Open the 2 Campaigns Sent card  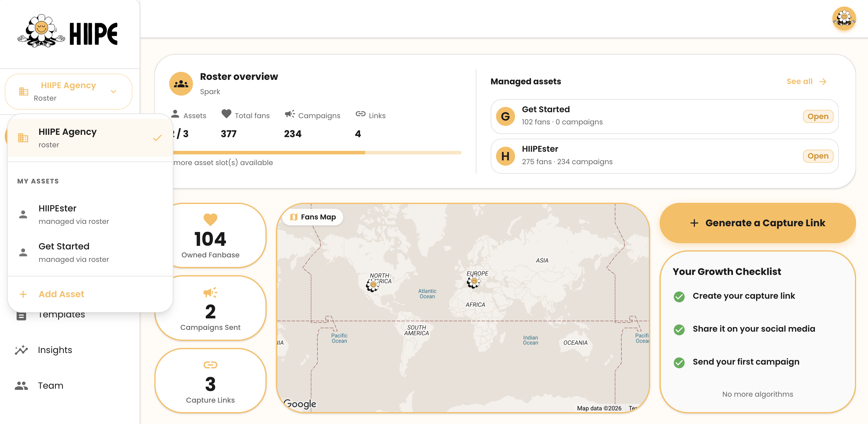coord(210,308)
